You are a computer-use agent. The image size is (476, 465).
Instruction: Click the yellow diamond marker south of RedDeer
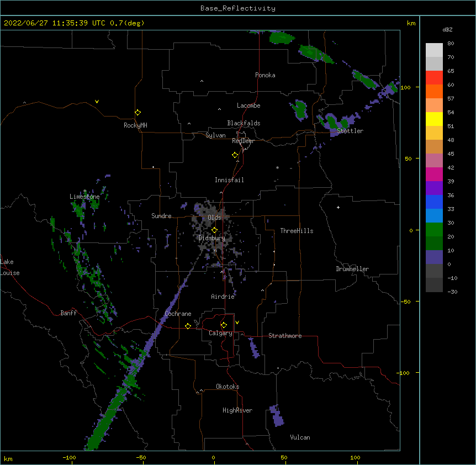[235, 155]
